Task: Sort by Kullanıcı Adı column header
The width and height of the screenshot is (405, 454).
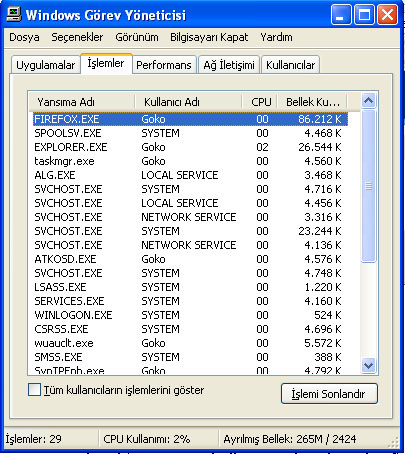Action: pyautogui.click(x=188, y=102)
